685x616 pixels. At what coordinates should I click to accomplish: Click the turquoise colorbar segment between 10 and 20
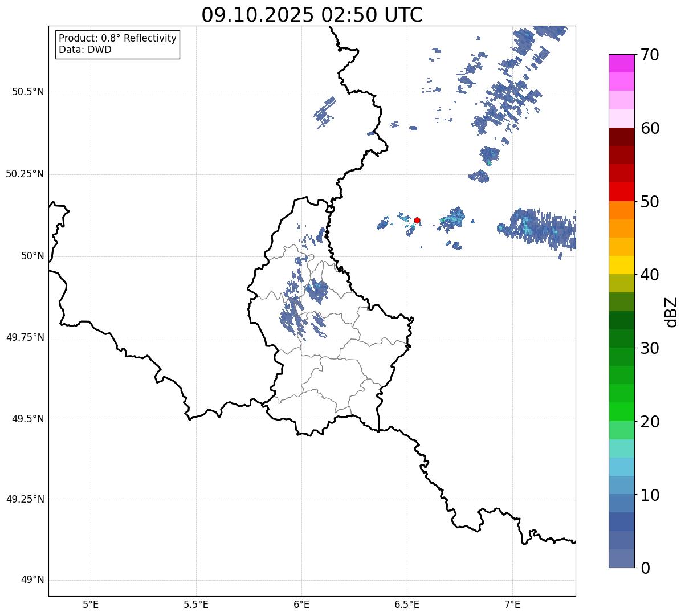tap(621, 448)
